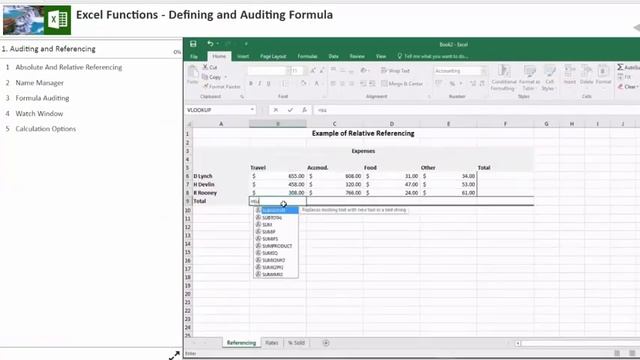The height and width of the screenshot is (360, 640).
Task: Click the AutoSum sigma icon
Action: pos(620,67)
